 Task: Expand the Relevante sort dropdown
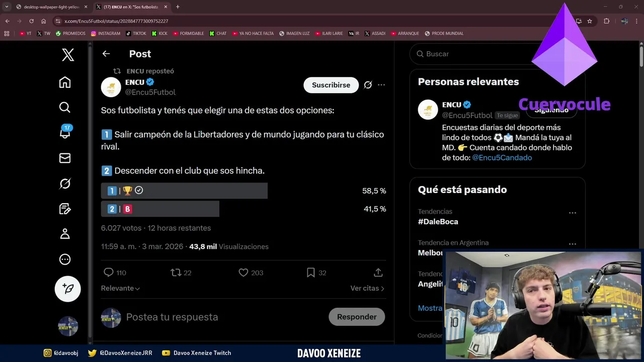[120, 288]
